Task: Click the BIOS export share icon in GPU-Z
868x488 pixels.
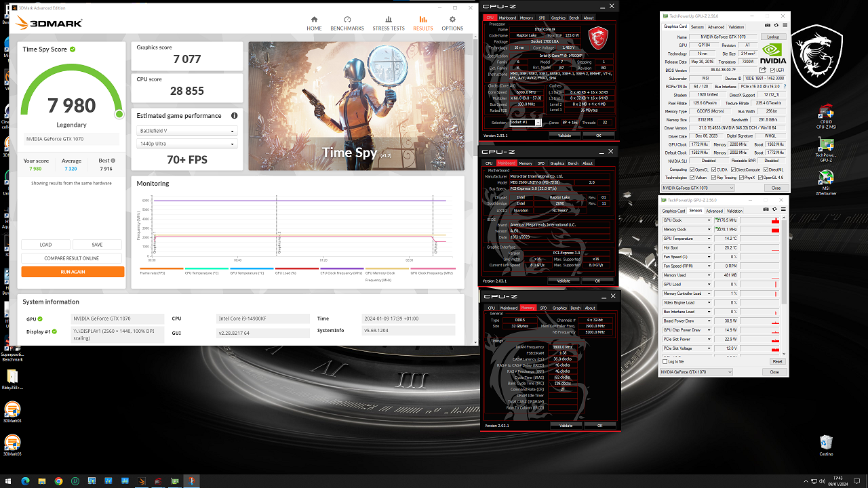Action: click(762, 70)
